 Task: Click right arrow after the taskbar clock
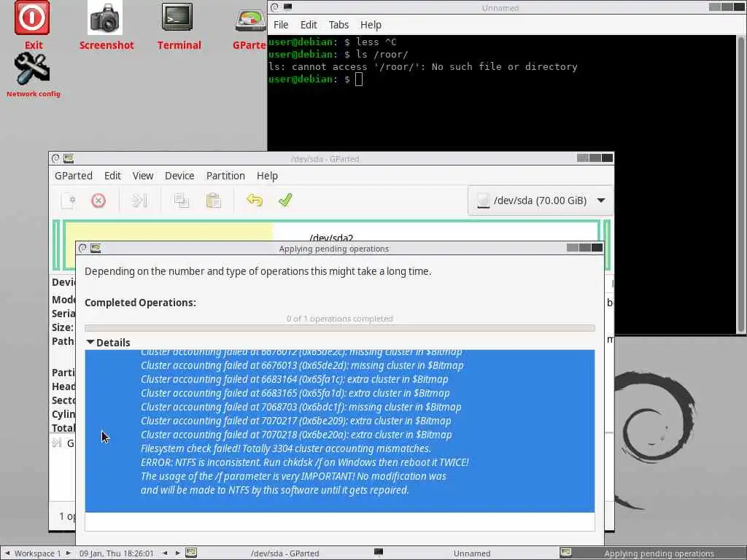click(x=177, y=553)
